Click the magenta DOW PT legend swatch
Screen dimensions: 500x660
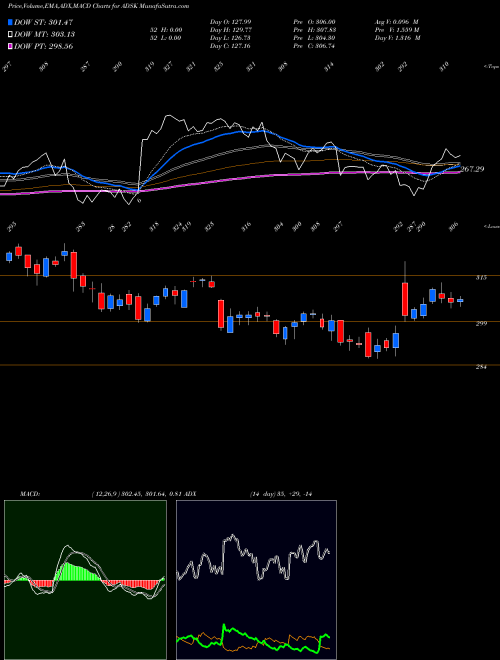coord(10,46)
